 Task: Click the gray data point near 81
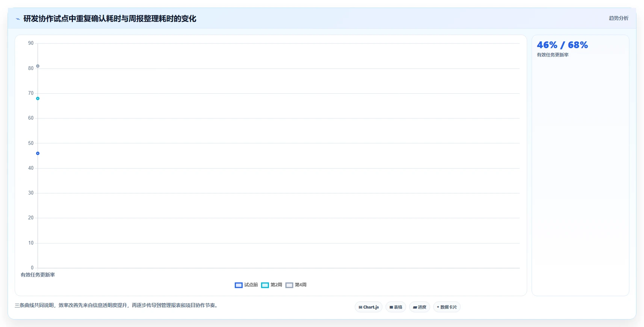pos(38,66)
